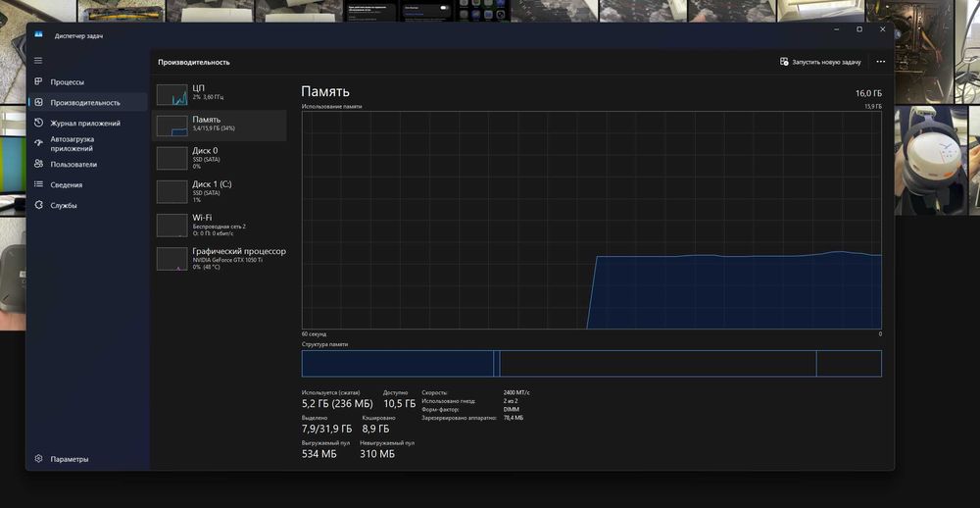Click the Процессы sidebar icon
The image size is (980, 508).
(x=38, y=82)
